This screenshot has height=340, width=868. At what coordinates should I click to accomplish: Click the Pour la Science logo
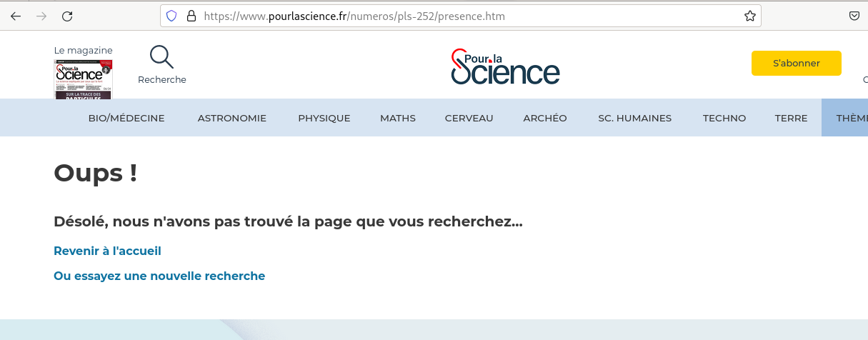click(x=505, y=66)
